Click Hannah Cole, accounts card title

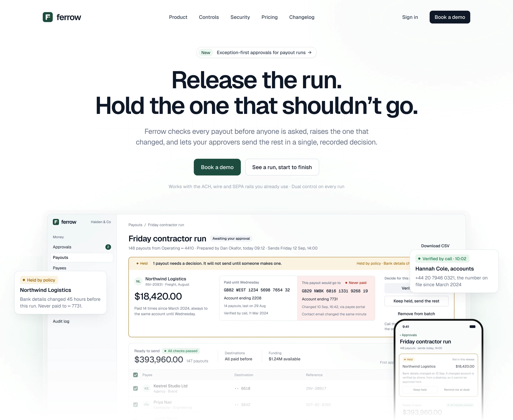(444, 269)
